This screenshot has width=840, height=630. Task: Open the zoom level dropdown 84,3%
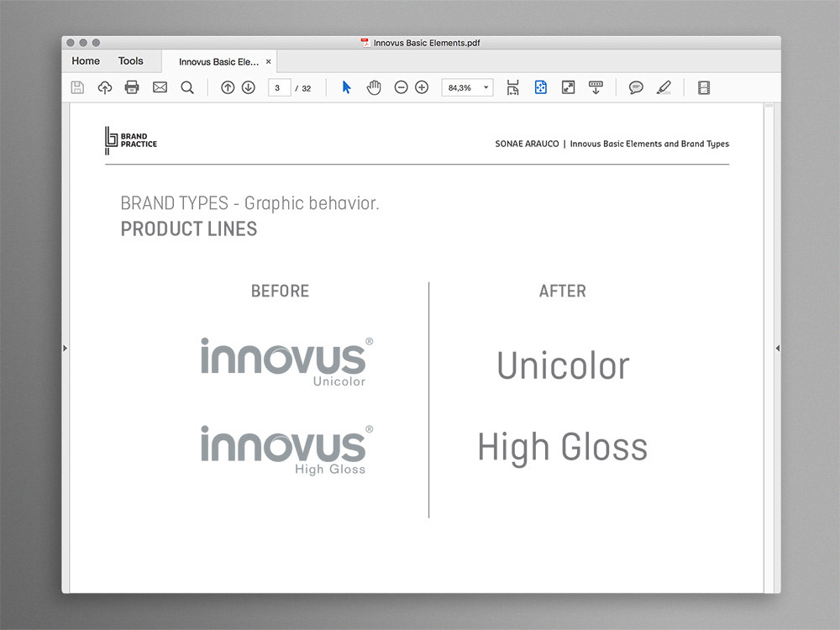pos(467,87)
